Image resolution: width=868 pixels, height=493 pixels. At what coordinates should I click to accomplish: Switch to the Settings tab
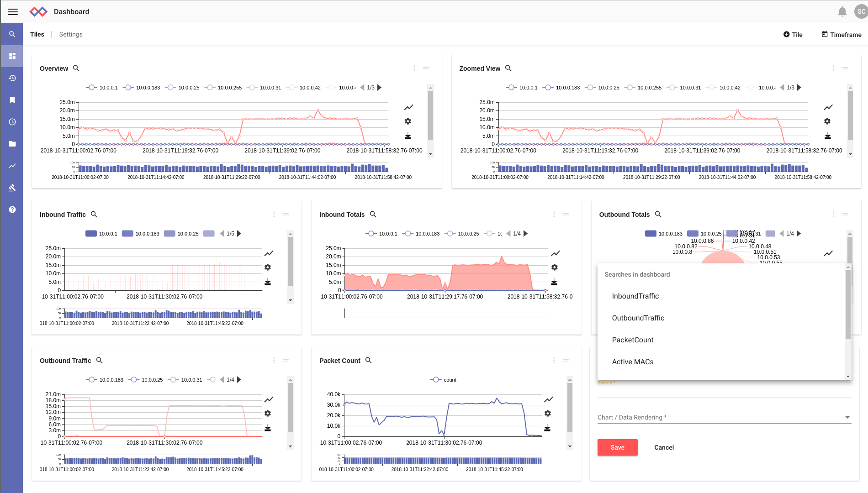[x=71, y=34]
